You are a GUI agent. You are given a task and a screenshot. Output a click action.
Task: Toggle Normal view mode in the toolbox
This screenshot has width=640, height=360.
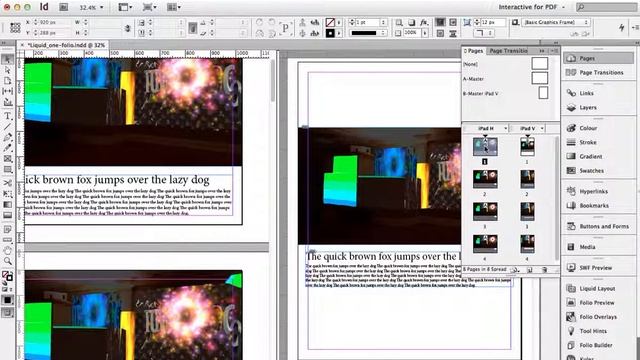coord(7,313)
